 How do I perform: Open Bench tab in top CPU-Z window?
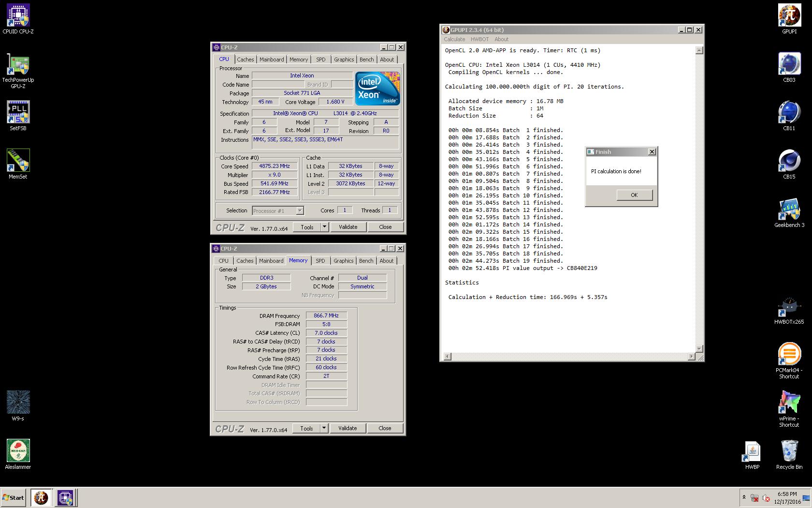367,60
